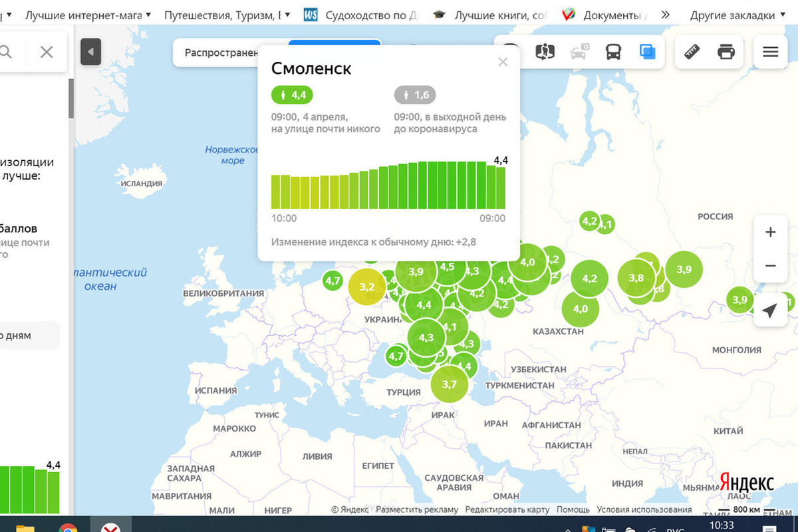Open 'Условия использования' link
The height and width of the screenshot is (532, 798).
click(644, 509)
